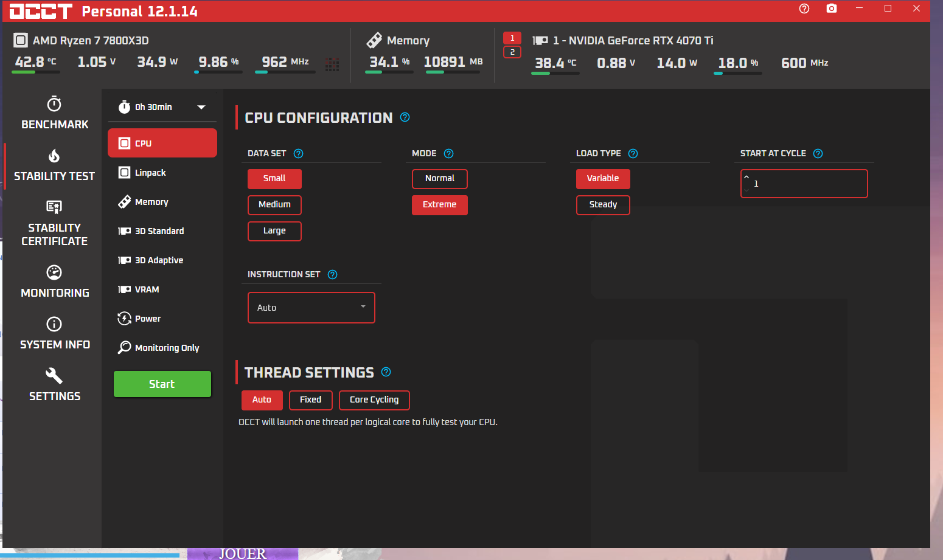This screenshot has width=943, height=560.
Task: Click the Monitoring Only magnifier icon
Action: [124, 348]
